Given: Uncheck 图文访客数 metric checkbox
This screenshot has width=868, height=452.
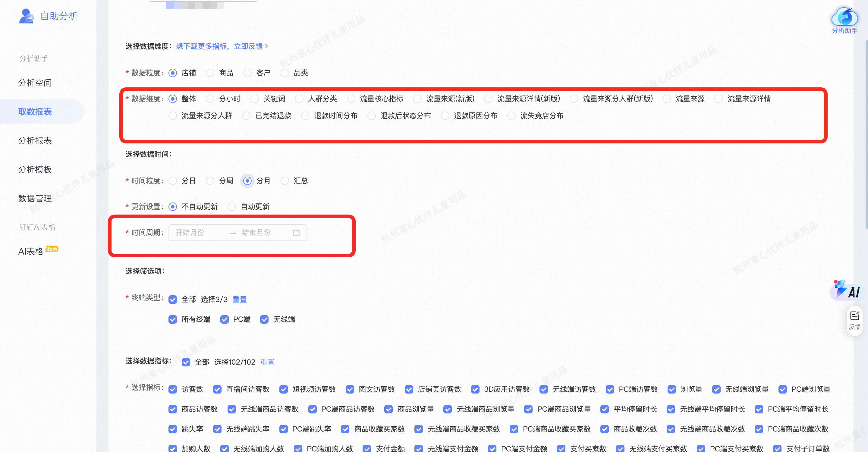Looking at the screenshot, I should click(350, 390).
